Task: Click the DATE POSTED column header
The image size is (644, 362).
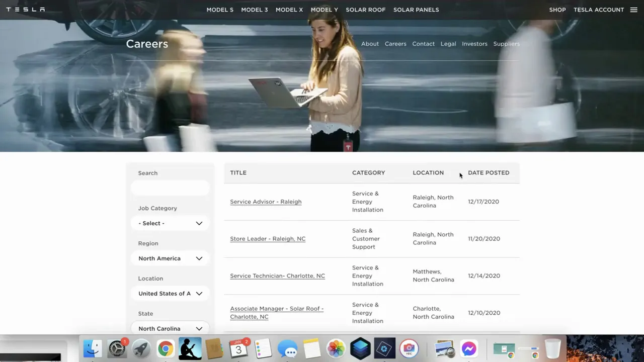Action: pos(489,173)
